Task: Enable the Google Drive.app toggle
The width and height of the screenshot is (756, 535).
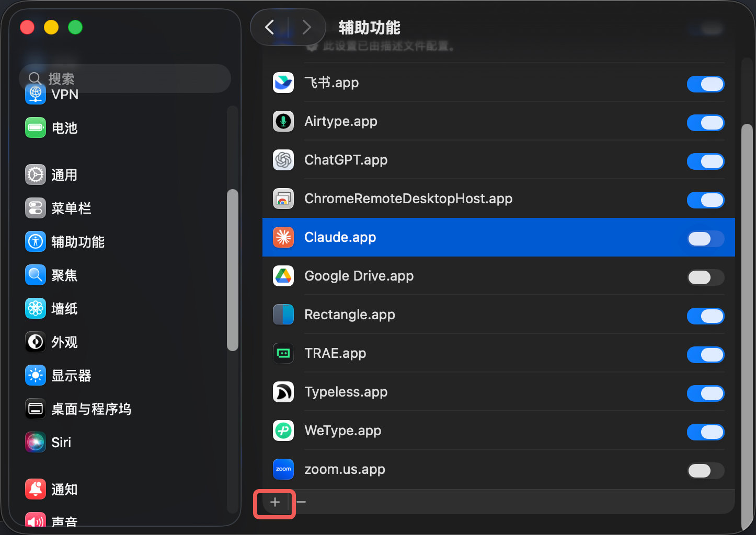Action: pos(705,277)
